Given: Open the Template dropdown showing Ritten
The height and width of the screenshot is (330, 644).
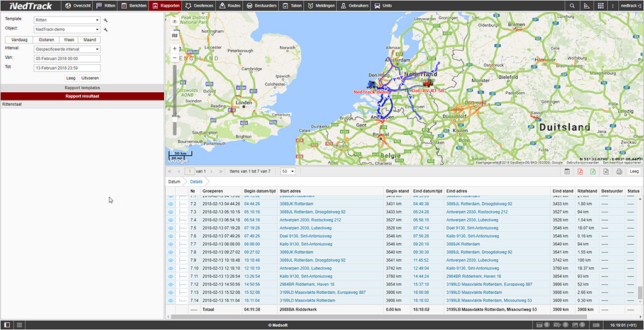Looking at the screenshot, I should coord(67,20).
